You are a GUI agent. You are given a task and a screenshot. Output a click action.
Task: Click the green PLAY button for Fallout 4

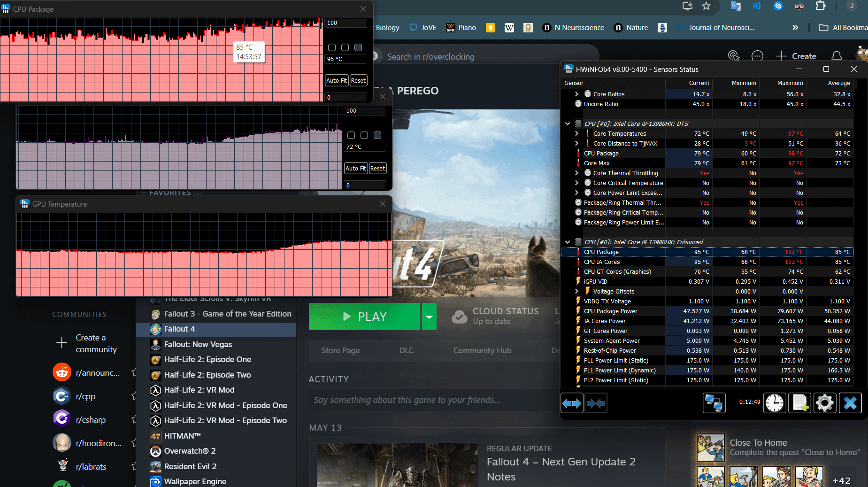coord(364,317)
